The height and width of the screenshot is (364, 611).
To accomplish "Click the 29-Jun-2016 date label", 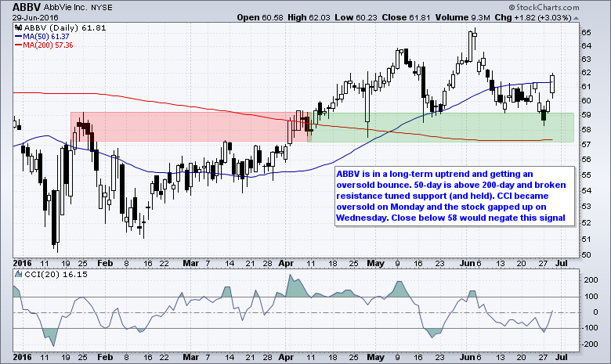I will pos(35,18).
